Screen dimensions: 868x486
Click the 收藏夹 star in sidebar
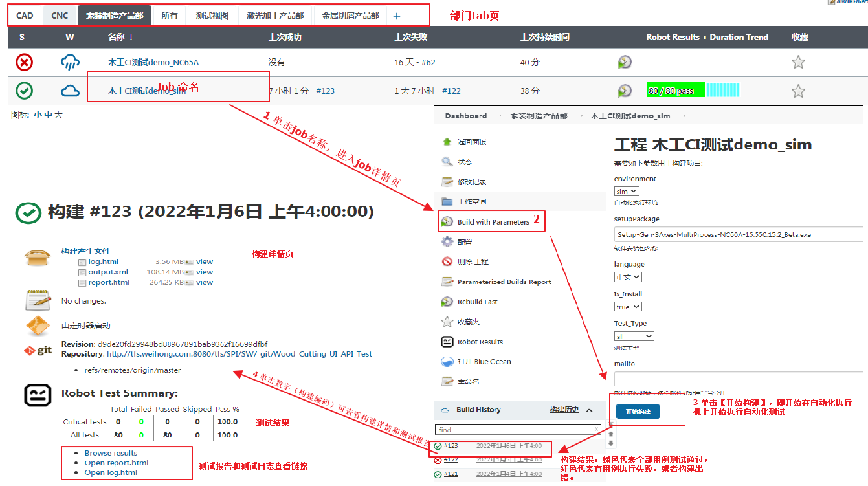tap(447, 322)
